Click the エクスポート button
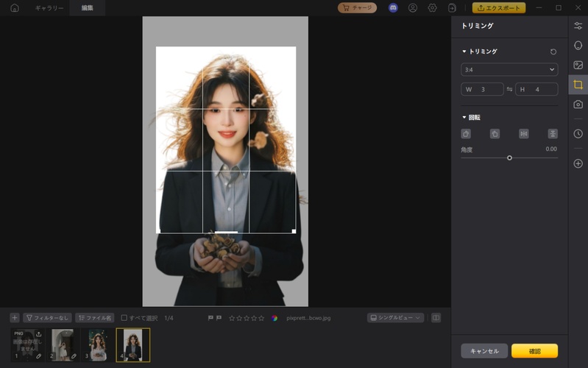The height and width of the screenshot is (368, 588). point(498,8)
